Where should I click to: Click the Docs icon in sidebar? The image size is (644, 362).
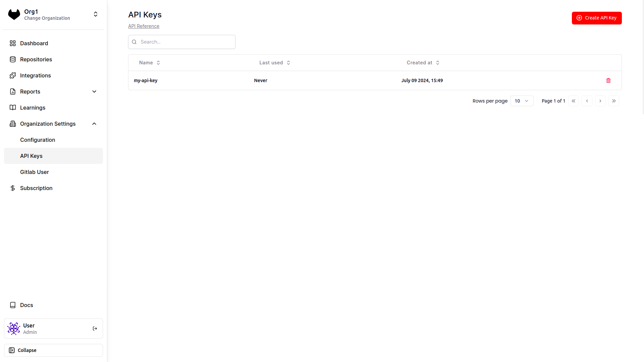12,305
